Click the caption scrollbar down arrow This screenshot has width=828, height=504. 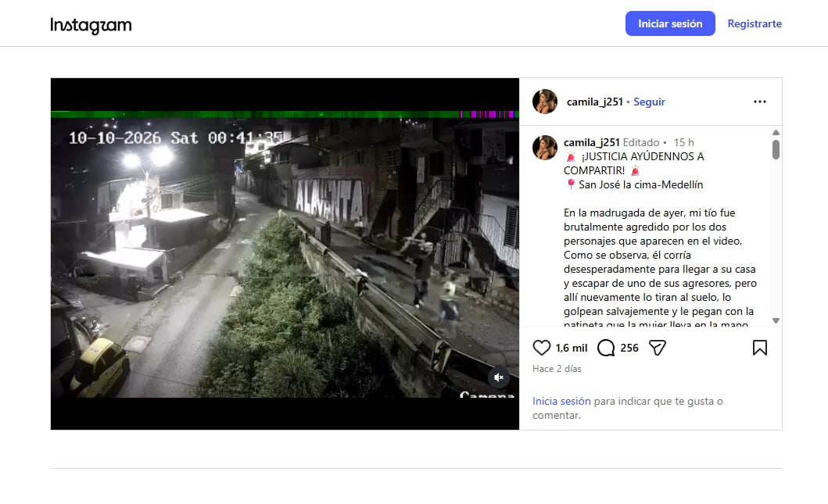tap(776, 320)
